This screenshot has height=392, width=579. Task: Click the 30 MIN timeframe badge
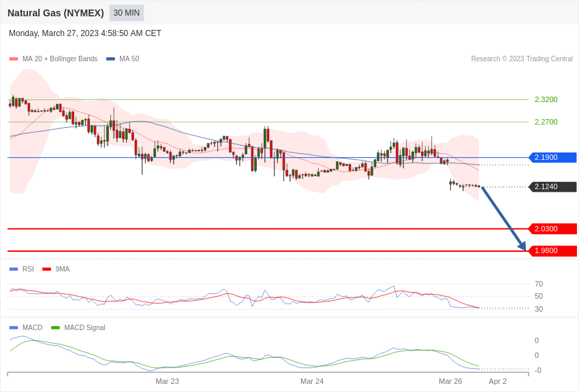pyautogui.click(x=126, y=13)
